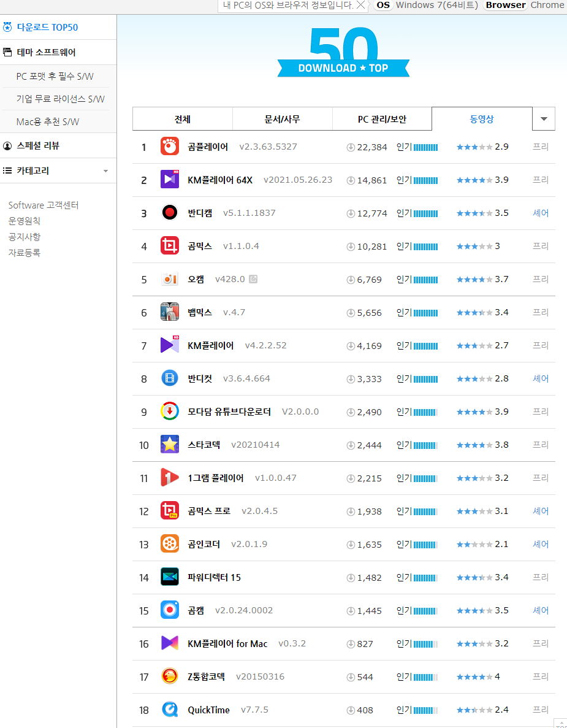Open 모다담 유튜브다운로더 name link

pyautogui.click(x=229, y=412)
